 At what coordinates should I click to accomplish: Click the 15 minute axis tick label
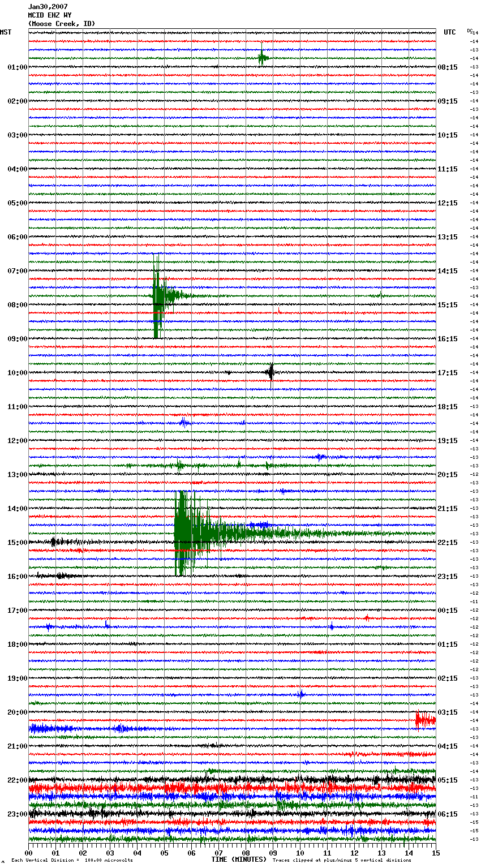click(x=436, y=853)
